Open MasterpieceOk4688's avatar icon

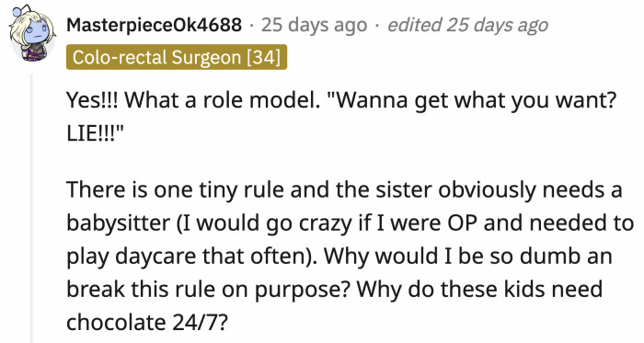click(33, 33)
